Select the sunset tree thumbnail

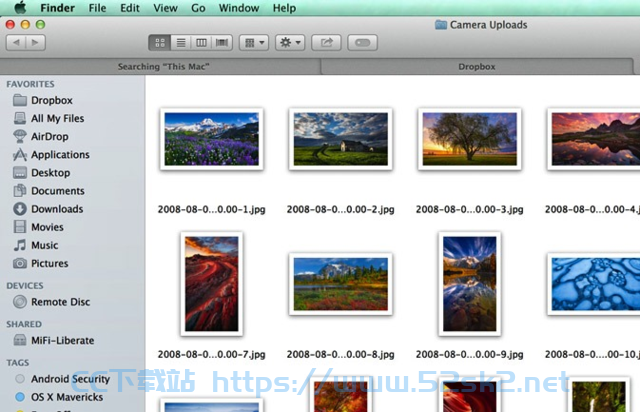tap(469, 139)
